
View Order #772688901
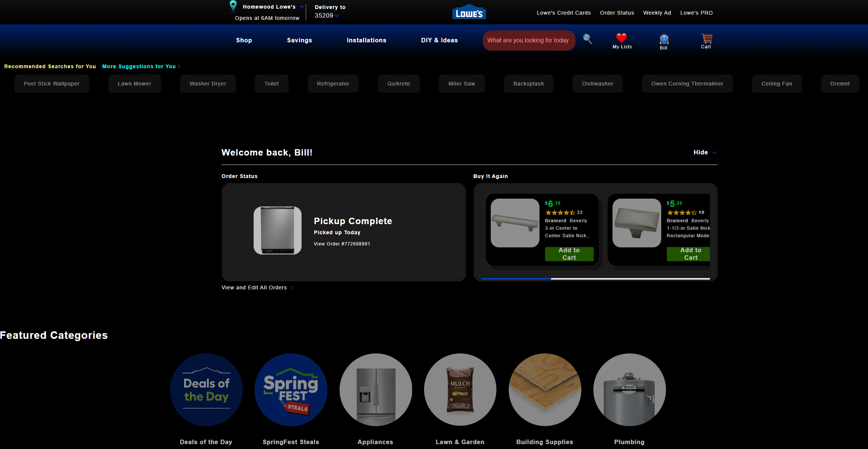(x=342, y=244)
